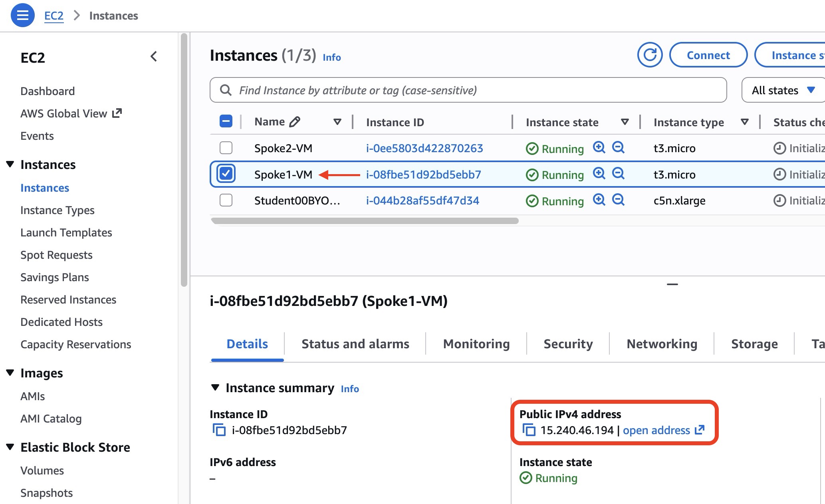
Task: Open the All states dropdown
Action: click(x=783, y=90)
